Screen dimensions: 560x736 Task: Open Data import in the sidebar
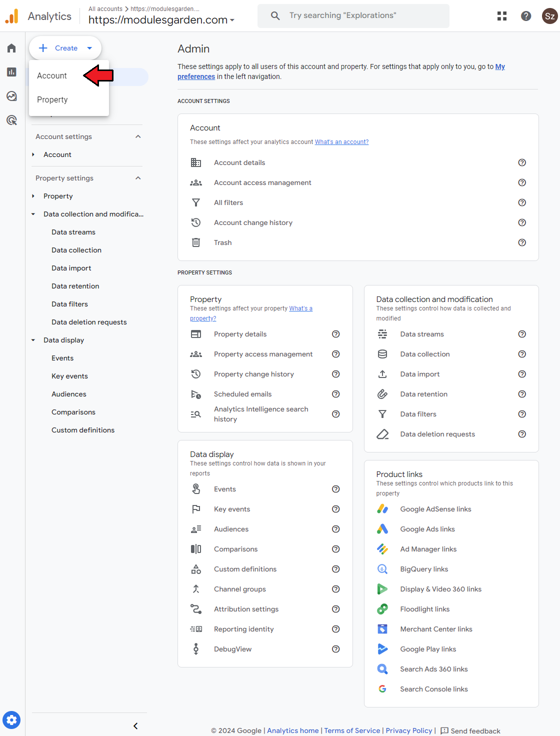(x=71, y=268)
